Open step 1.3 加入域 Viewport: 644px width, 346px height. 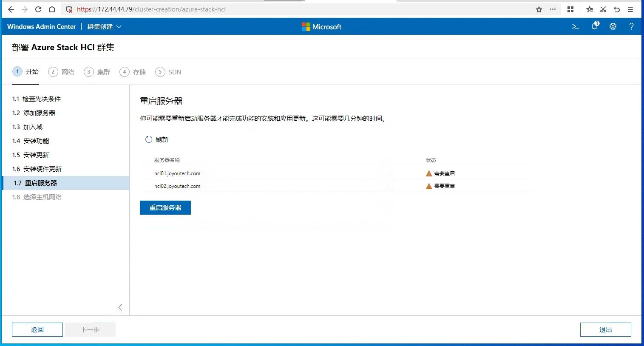[65, 127]
